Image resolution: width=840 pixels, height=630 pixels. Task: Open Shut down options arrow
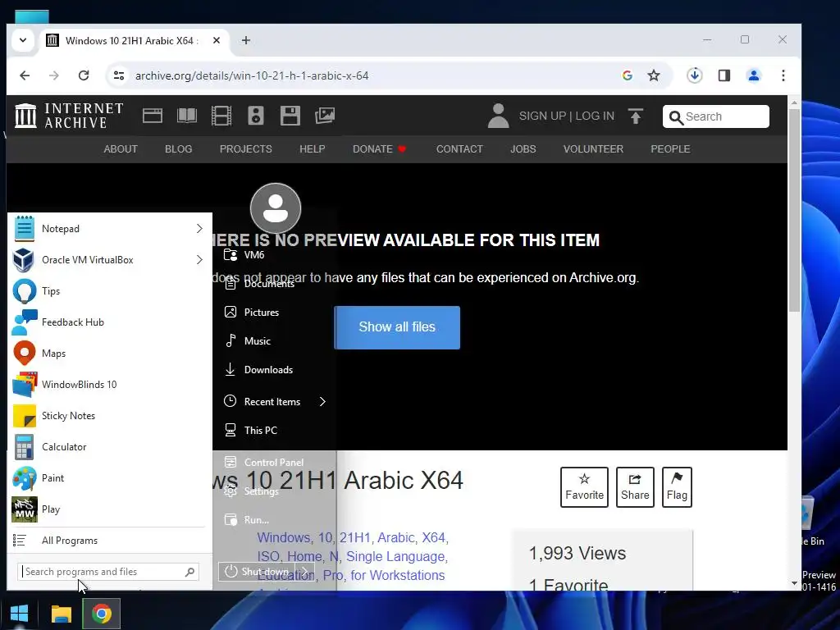(305, 571)
